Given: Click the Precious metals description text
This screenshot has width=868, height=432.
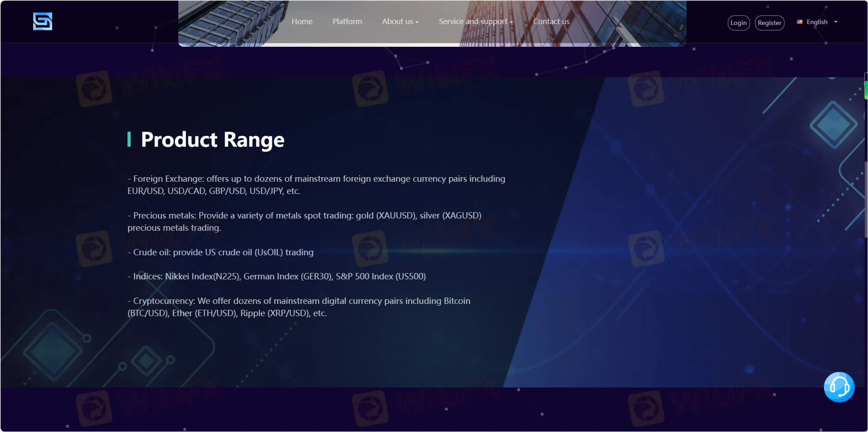Looking at the screenshot, I should pyautogui.click(x=304, y=222).
